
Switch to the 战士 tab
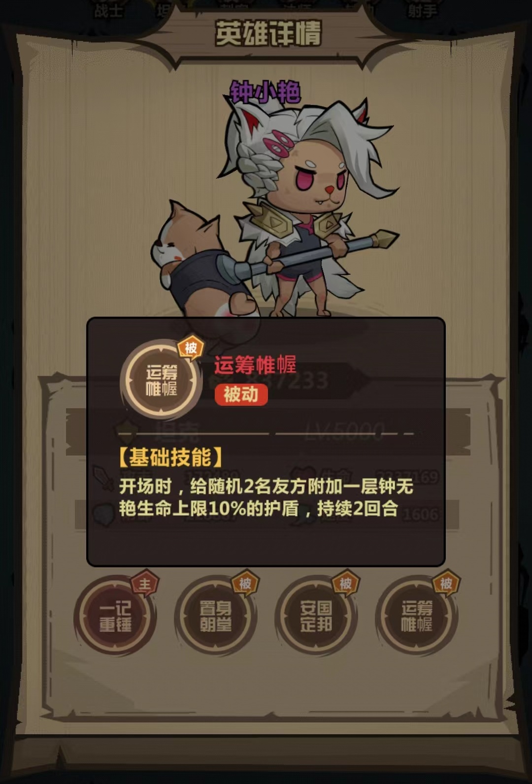pos(108,10)
